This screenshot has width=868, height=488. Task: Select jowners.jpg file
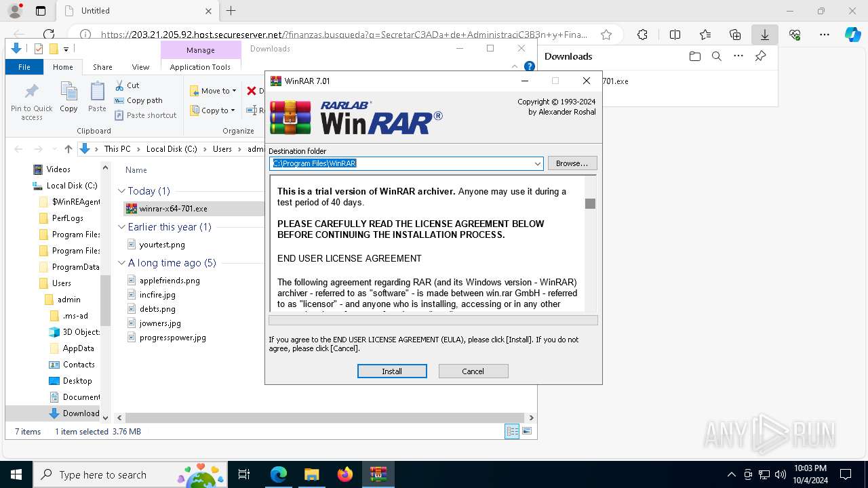(x=160, y=323)
